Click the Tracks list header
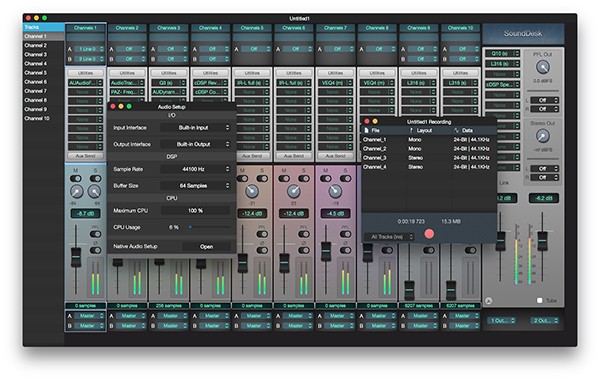Viewport: 600px width, 380px height. [43, 27]
